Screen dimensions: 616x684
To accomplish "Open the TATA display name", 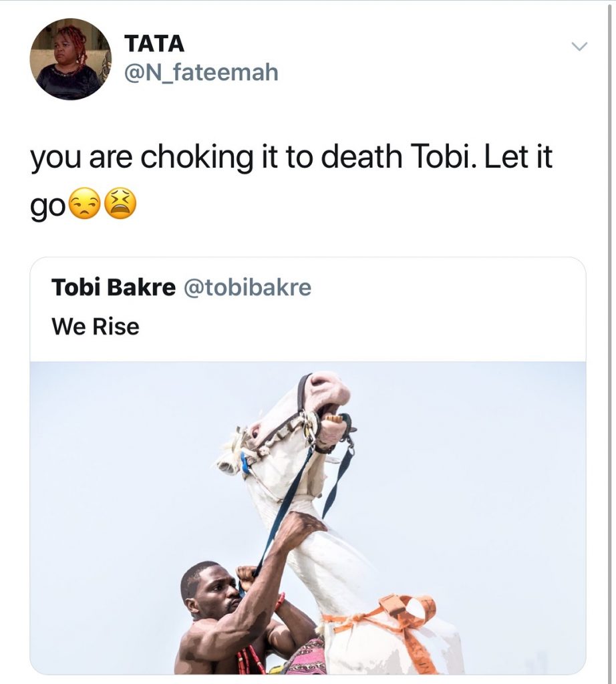I will (x=154, y=43).
